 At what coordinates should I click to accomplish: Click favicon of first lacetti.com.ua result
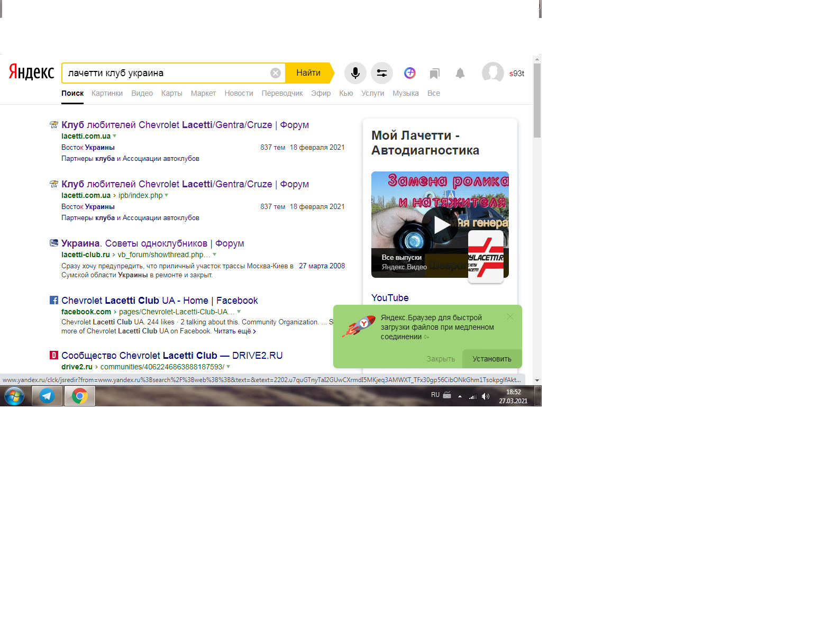54,125
